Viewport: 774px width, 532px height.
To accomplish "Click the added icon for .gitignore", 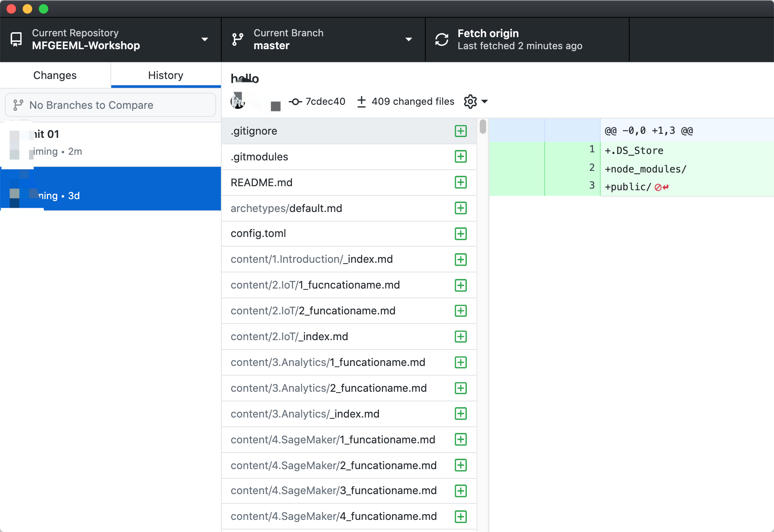I will click(461, 131).
